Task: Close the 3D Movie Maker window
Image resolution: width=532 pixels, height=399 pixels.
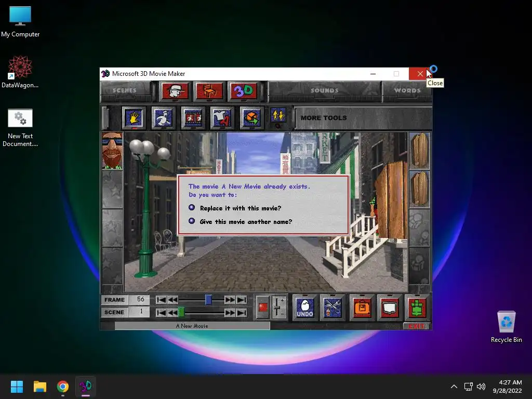Action: 420,74
